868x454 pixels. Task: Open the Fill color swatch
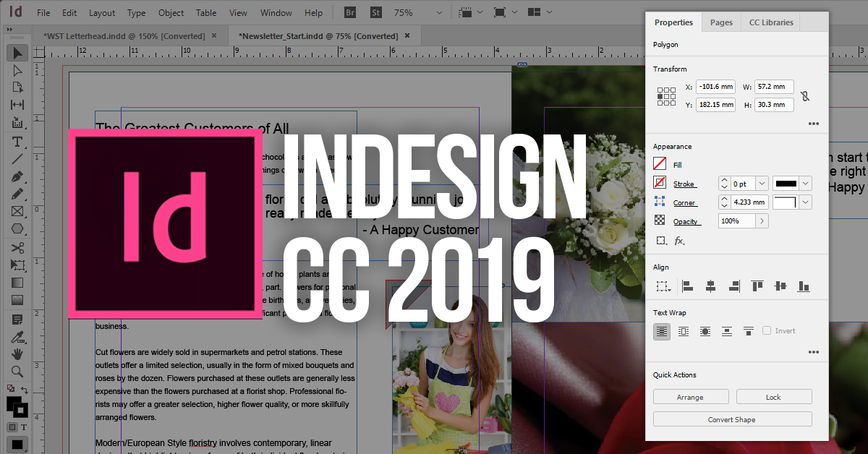pos(660,164)
